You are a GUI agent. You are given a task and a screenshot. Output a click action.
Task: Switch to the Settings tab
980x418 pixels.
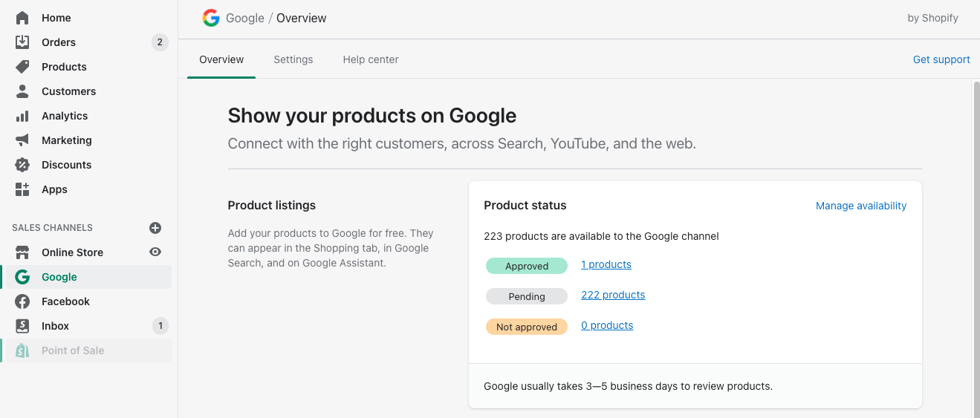[x=293, y=59]
